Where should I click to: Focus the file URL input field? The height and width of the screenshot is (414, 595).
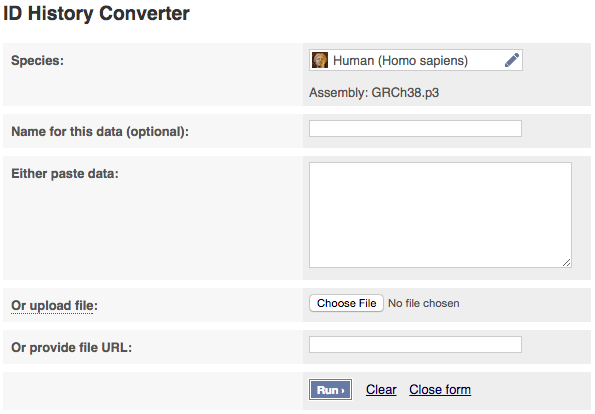(x=415, y=345)
